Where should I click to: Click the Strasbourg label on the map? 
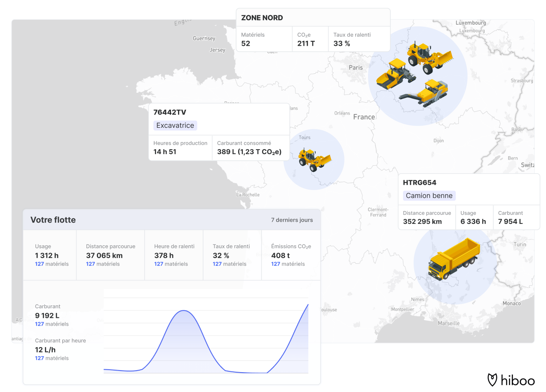[522, 81]
